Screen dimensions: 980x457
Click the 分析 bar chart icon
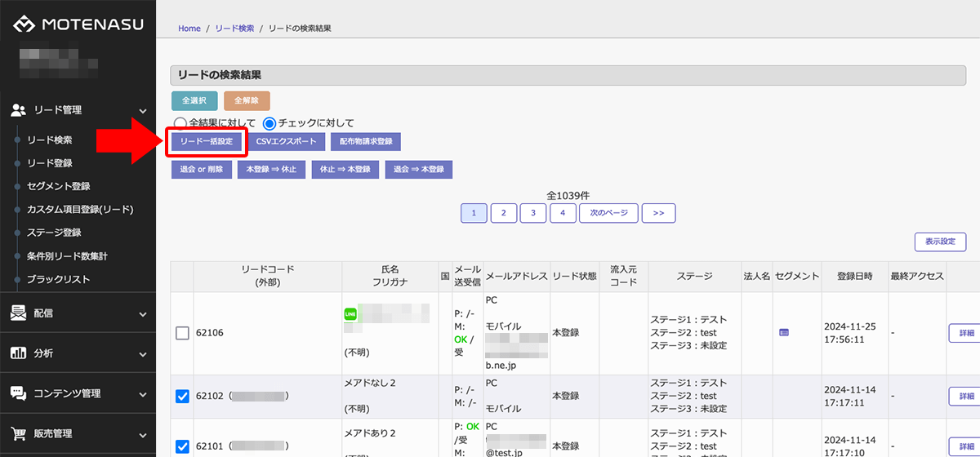tap(18, 353)
